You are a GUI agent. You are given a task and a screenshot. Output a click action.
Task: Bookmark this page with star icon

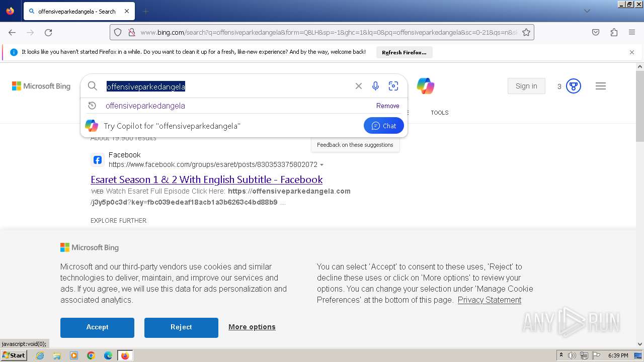point(526,32)
